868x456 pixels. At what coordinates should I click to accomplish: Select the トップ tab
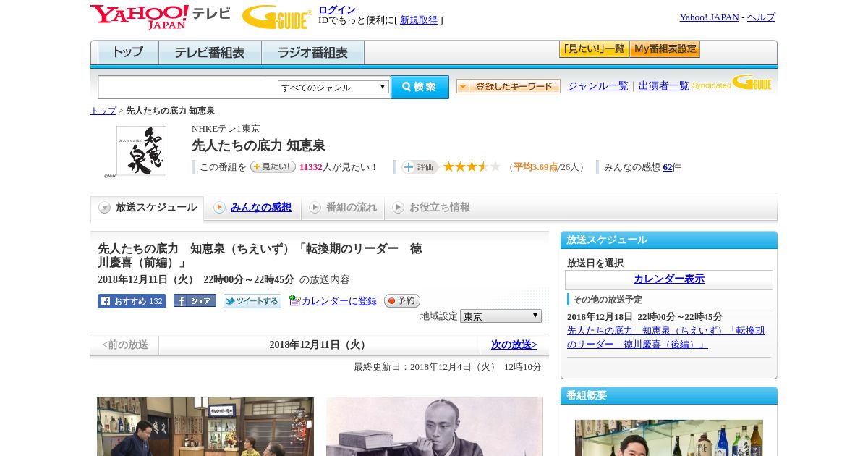click(128, 53)
